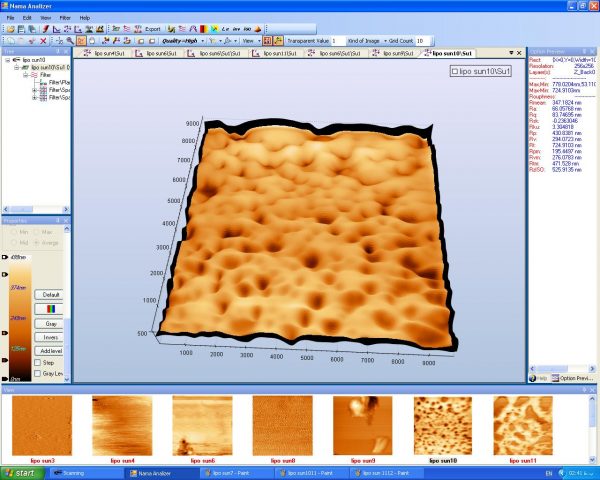Select the Mid radio button
600x480 pixels.
pyautogui.click(x=14, y=243)
